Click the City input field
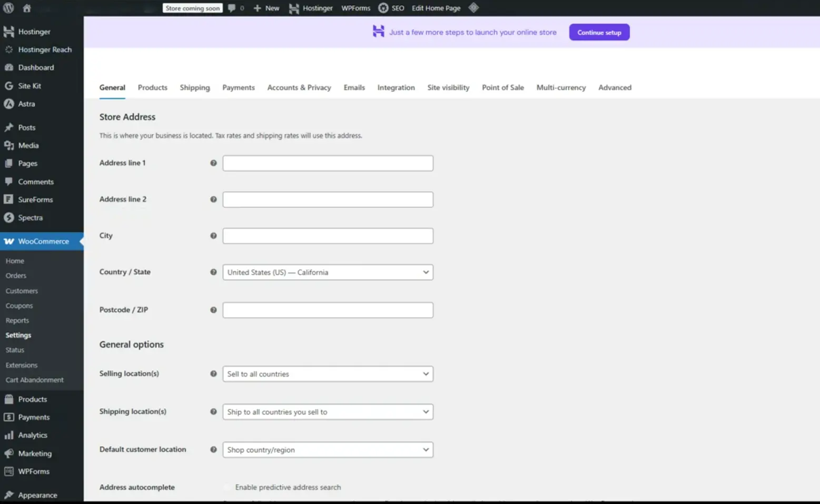Image resolution: width=820 pixels, height=504 pixels. point(328,236)
